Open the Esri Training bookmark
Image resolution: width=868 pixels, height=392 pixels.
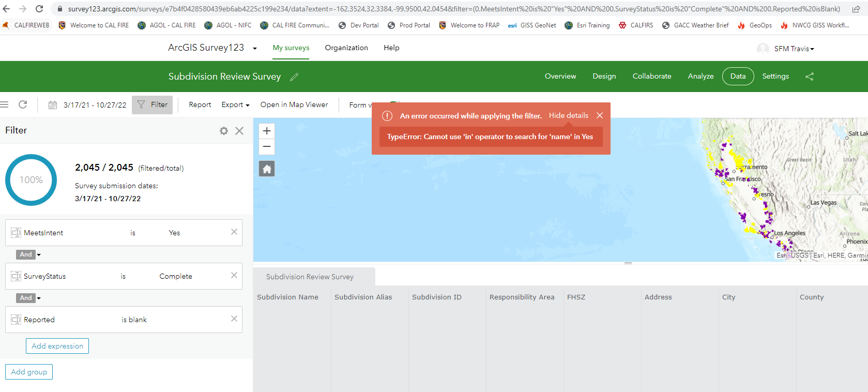pos(587,25)
